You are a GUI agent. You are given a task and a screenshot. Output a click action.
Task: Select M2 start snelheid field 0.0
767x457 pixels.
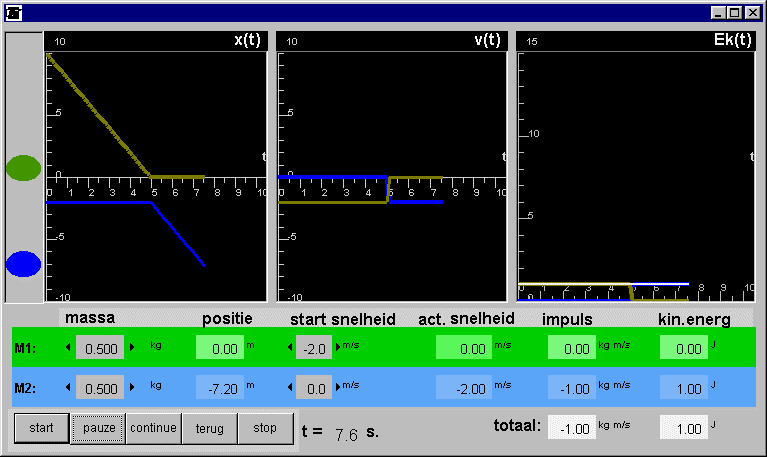[314, 387]
